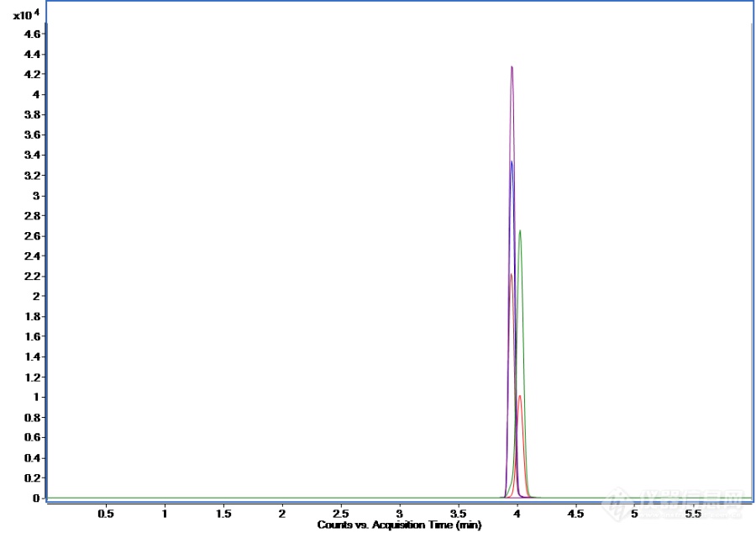Click the 3 x-axis tick label

point(400,512)
